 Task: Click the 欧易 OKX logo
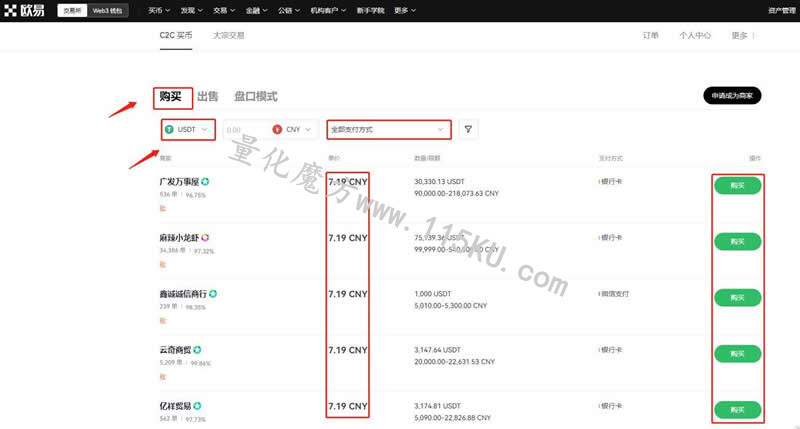click(x=24, y=10)
